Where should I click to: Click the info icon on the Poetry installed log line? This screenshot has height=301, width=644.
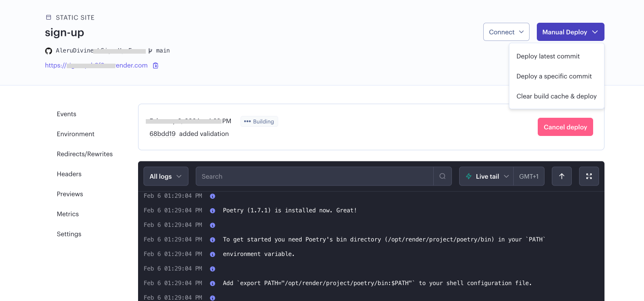(212, 211)
